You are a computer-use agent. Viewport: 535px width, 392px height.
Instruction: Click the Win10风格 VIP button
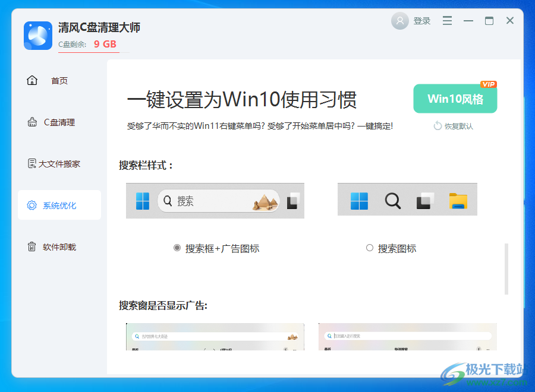click(455, 99)
